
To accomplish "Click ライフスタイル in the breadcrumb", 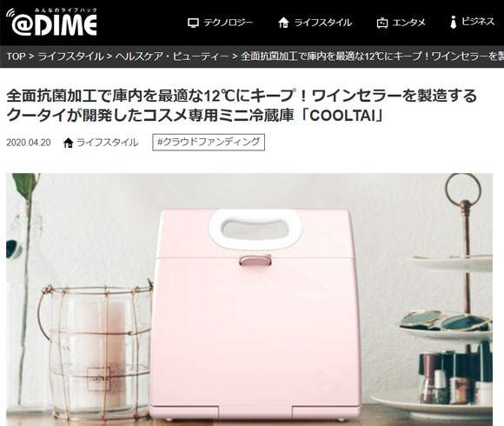I will click(70, 57).
